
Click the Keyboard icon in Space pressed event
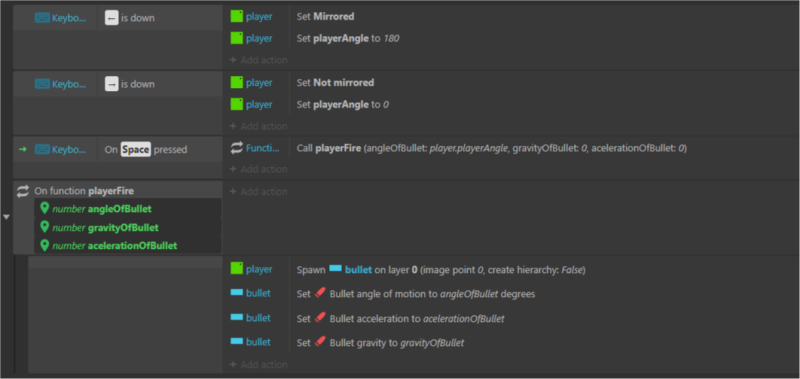click(42, 149)
